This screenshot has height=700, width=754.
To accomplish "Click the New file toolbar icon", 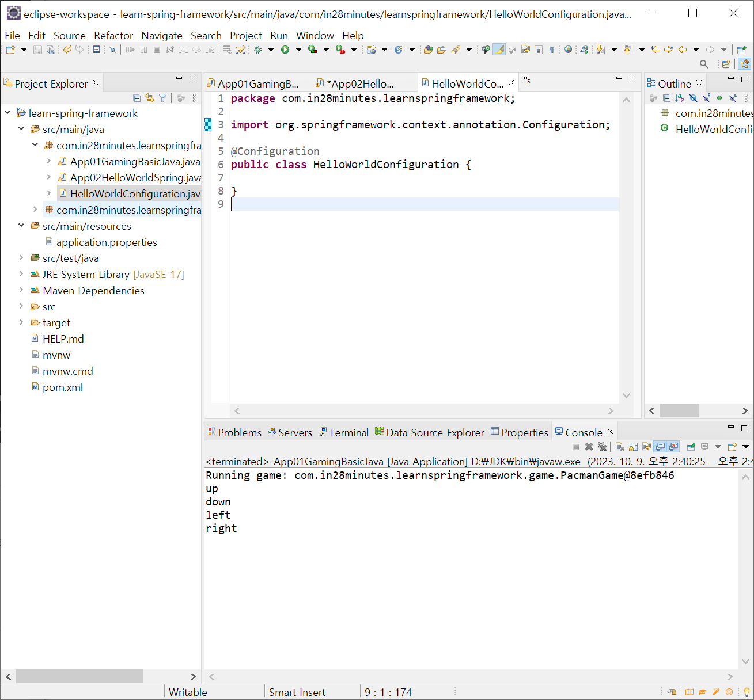I will pos(10,50).
